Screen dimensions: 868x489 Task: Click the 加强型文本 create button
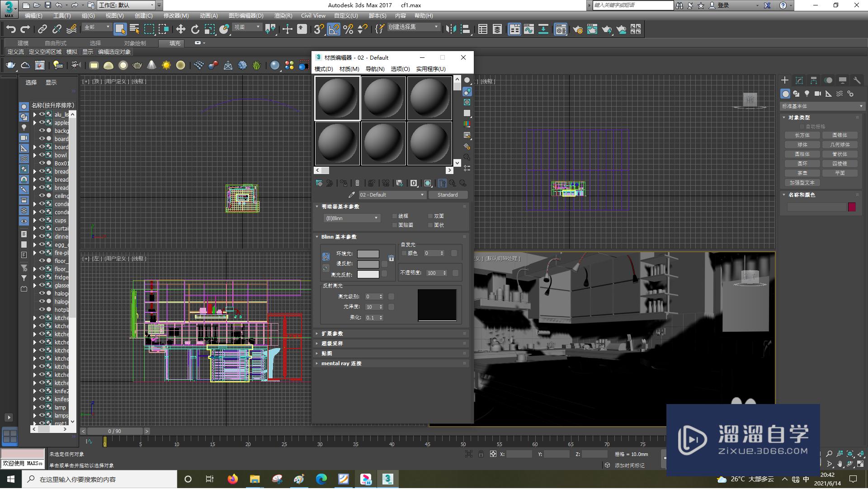pyautogui.click(x=802, y=183)
